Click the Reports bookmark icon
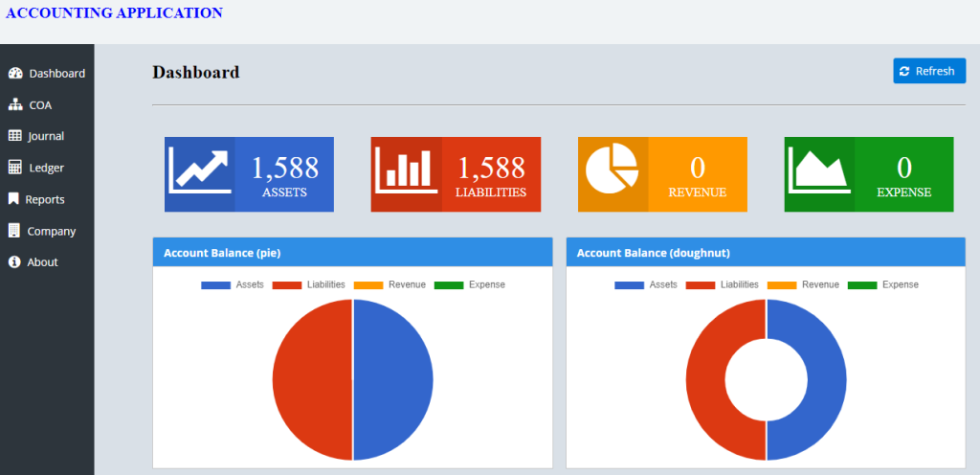The width and height of the screenshot is (980, 475). coord(14,199)
